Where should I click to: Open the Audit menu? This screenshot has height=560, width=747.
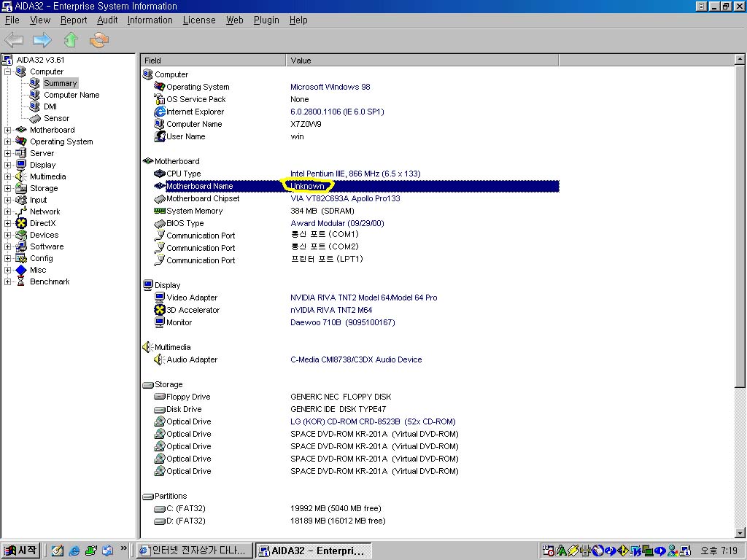[x=107, y=20]
